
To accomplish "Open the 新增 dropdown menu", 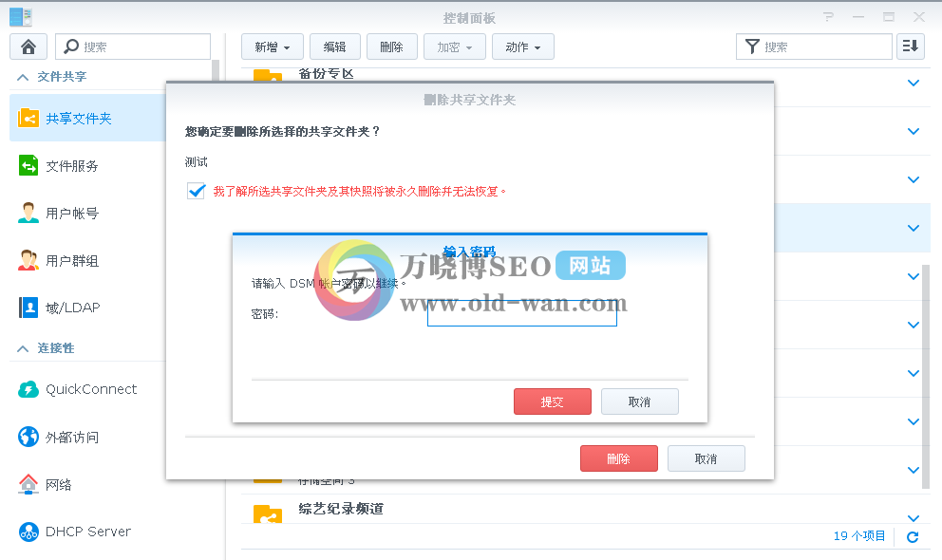I will (272, 46).
